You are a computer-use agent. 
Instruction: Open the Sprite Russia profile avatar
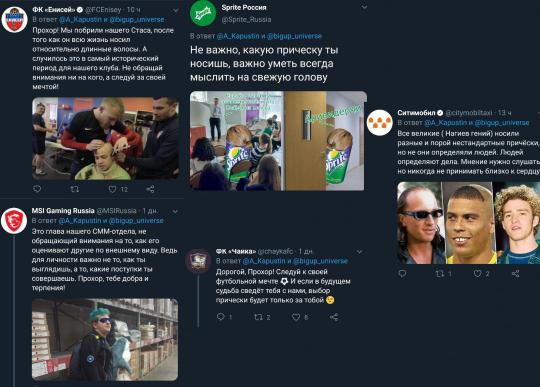[203, 13]
